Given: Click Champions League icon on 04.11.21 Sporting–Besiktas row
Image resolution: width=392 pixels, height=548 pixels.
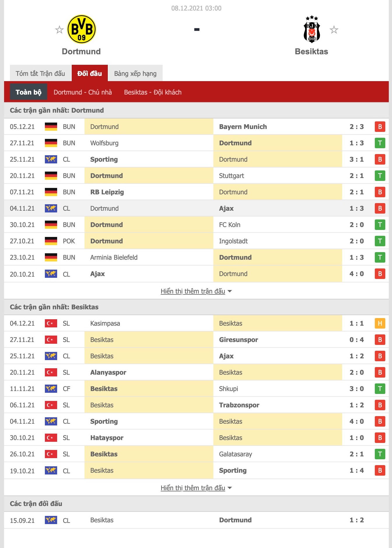Looking at the screenshot, I should click(51, 421).
